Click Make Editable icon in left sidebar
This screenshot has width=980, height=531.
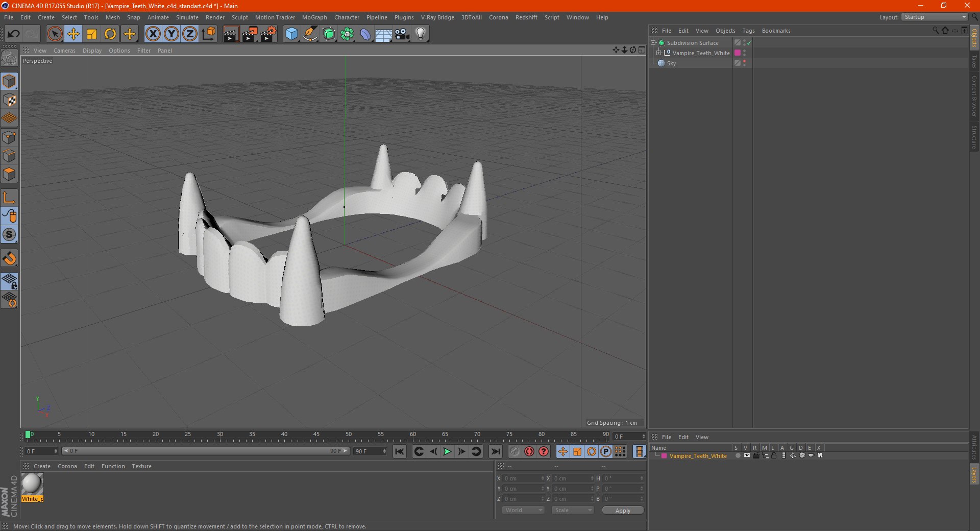(x=9, y=58)
